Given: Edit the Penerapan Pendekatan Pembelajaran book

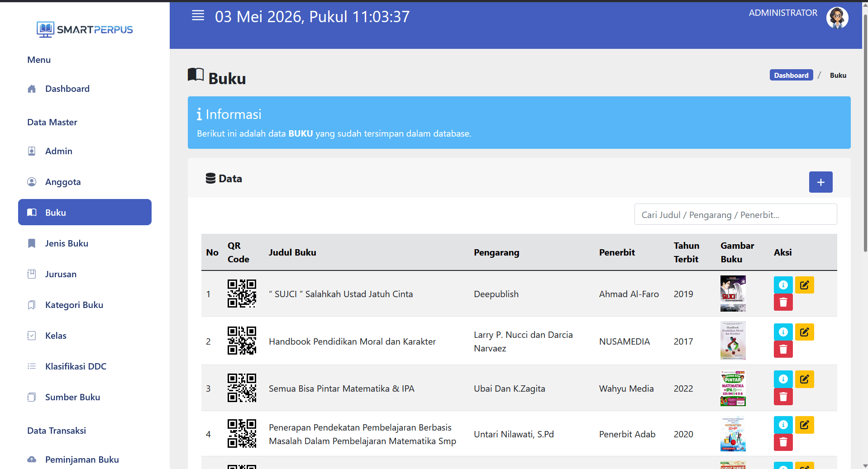Looking at the screenshot, I should click(x=804, y=425).
